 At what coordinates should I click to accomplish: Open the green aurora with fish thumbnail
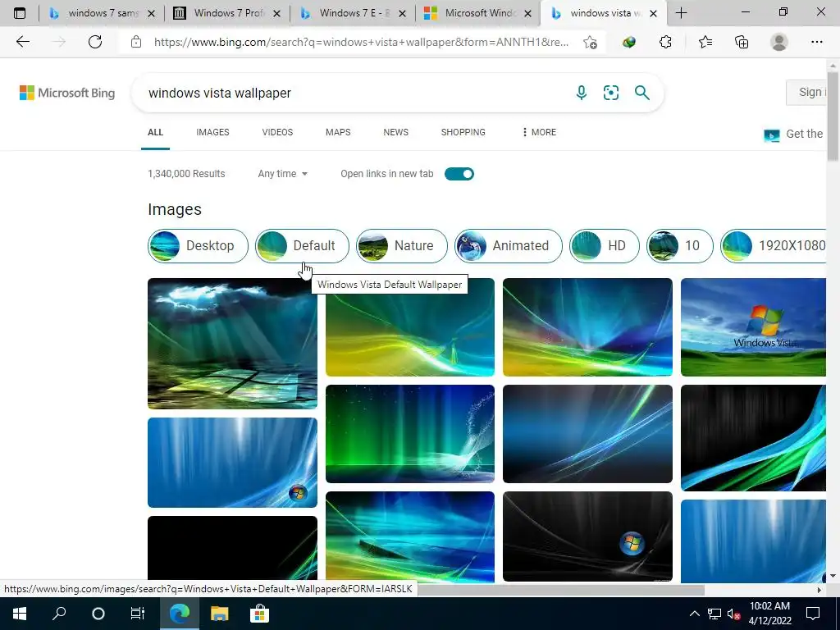click(x=410, y=433)
